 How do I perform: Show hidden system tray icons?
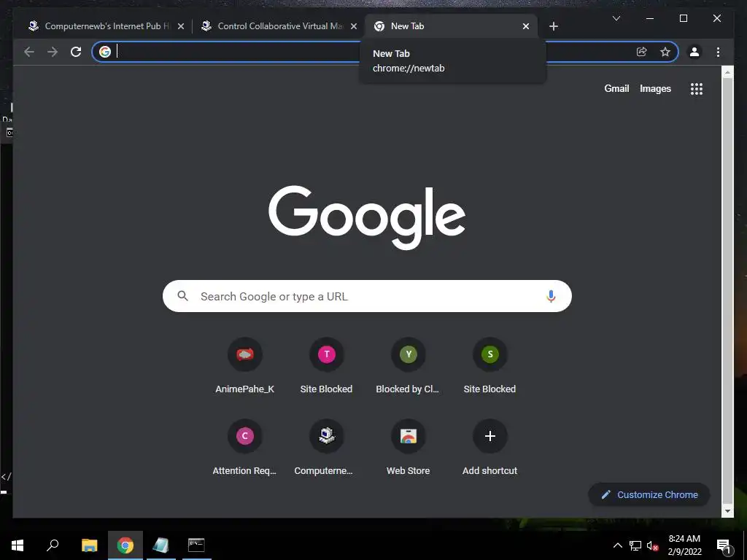[x=617, y=545]
